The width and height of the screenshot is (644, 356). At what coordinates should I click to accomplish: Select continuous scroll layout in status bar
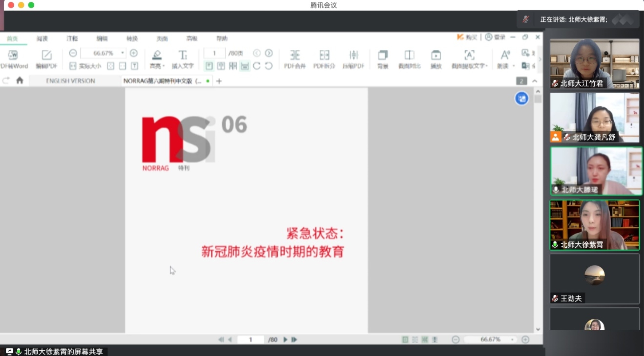[x=435, y=340]
